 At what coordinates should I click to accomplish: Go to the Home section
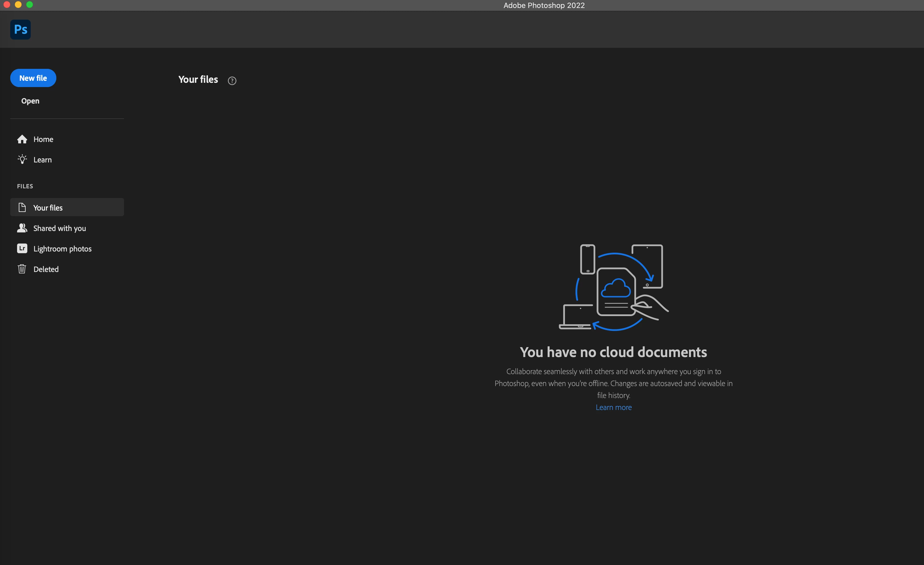tap(44, 139)
